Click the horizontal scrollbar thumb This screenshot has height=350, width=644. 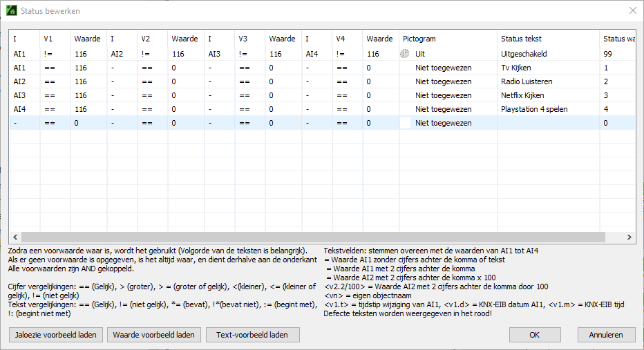tap(313, 237)
